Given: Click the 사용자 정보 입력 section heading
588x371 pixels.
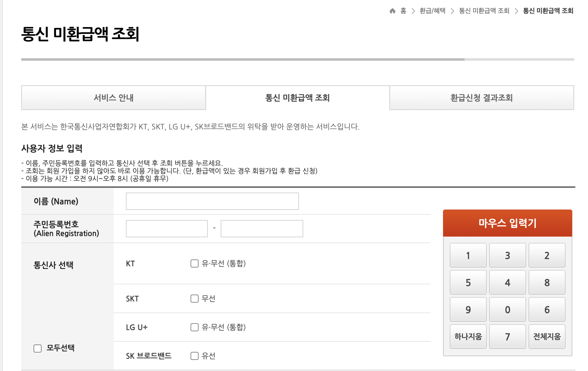Looking at the screenshot, I should pos(52,149).
